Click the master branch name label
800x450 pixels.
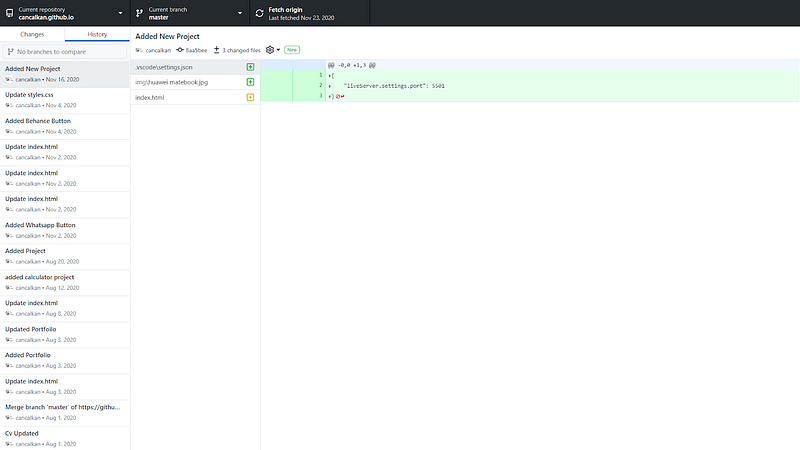pos(158,17)
